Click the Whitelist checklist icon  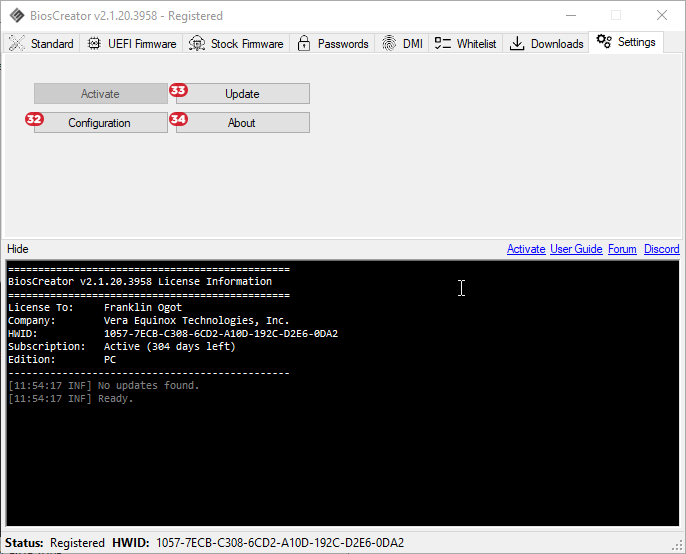(442, 43)
